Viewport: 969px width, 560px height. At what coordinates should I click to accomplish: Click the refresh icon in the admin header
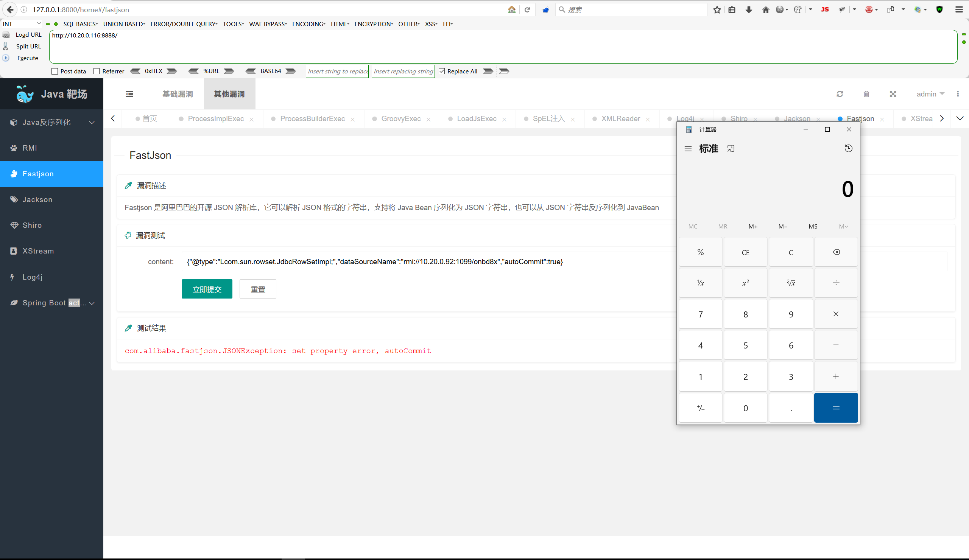[x=840, y=94]
